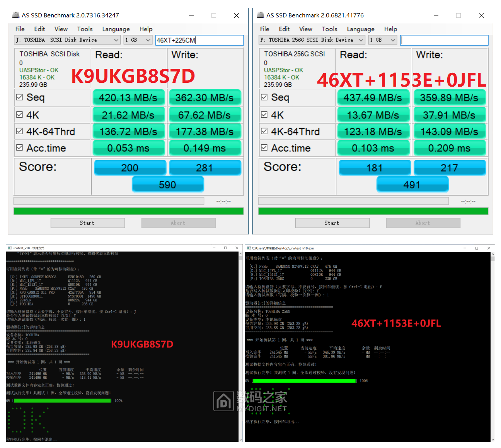501x448 pixels.
Task: Close the right AS SSD Benchmark window
Action: pos(481,15)
